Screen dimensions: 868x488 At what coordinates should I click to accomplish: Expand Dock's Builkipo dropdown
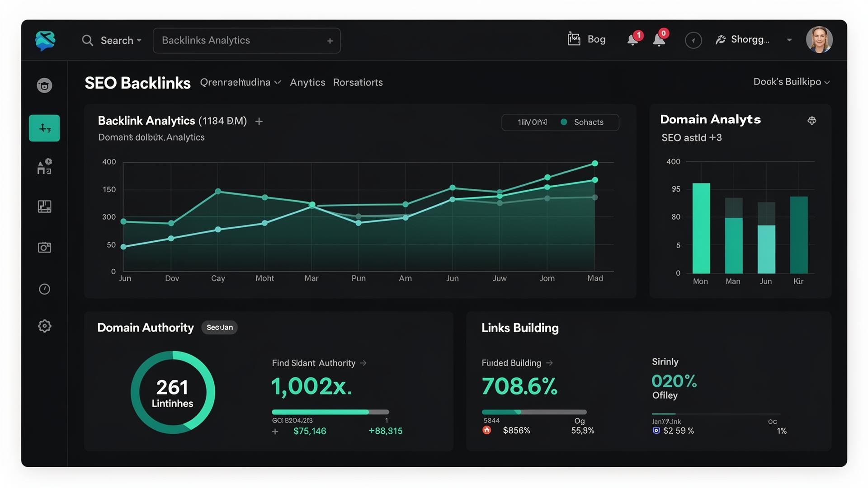click(792, 82)
